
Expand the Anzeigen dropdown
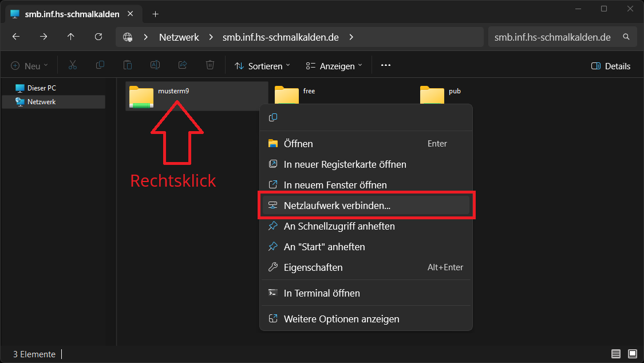pyautogui.click(x=334, y=66)
